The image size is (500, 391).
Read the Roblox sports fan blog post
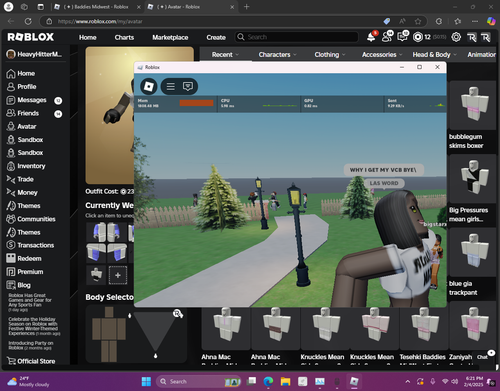[30, 302]
